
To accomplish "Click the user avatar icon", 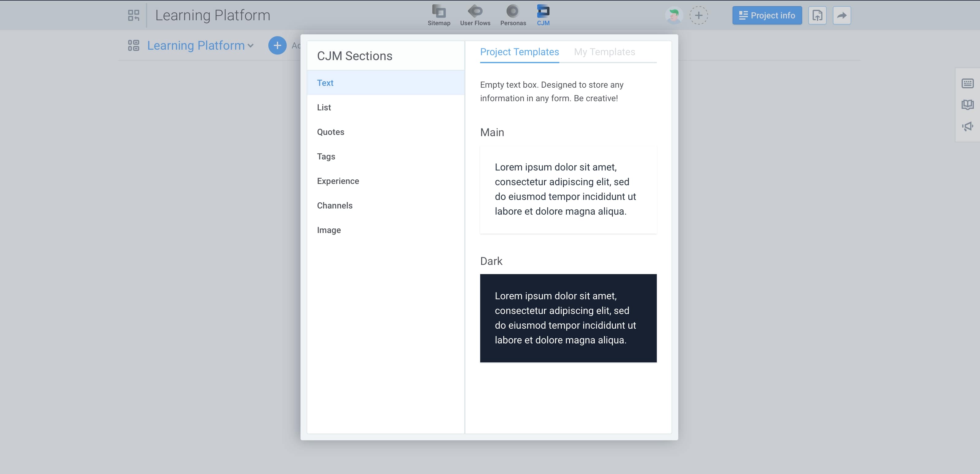I will point(674,16).
